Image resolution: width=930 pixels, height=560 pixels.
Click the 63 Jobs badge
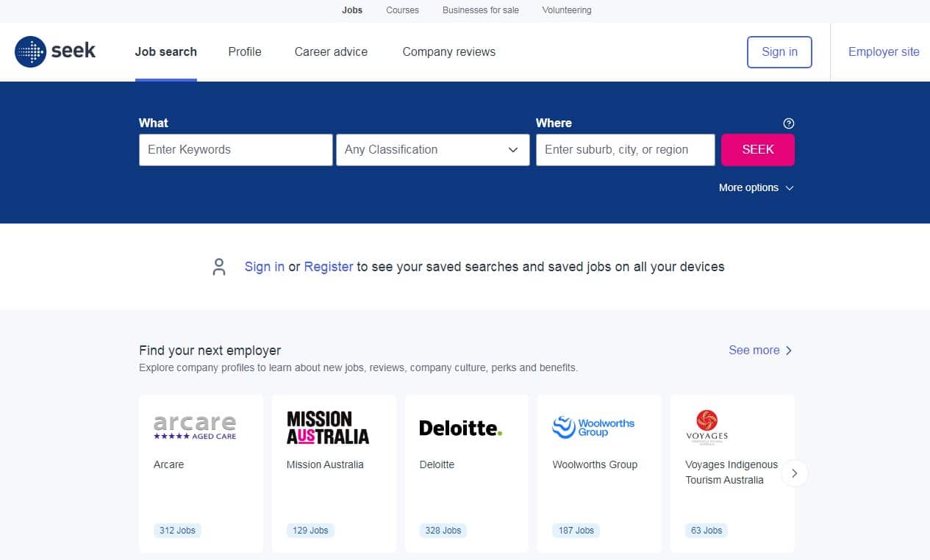pyautogui.click(x=707, y=531)
